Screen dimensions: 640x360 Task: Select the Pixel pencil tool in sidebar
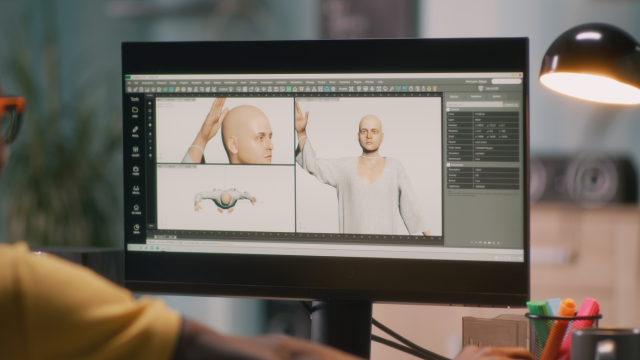[135, 130]
